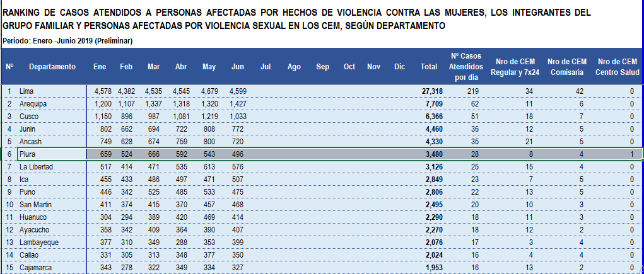Click the 'Nº Casos Atendidos por día' header
This screenshot has width=644, height=274.
[x=466, y=67]
